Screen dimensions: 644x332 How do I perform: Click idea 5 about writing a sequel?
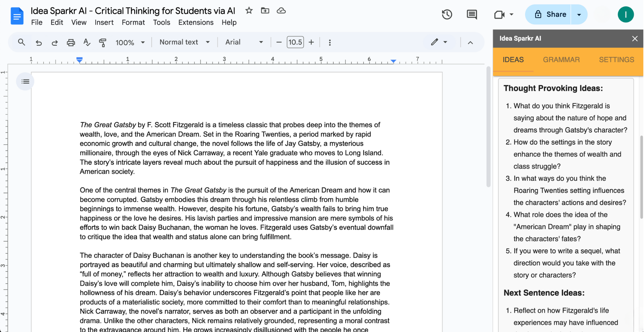[x=566, y=263]
